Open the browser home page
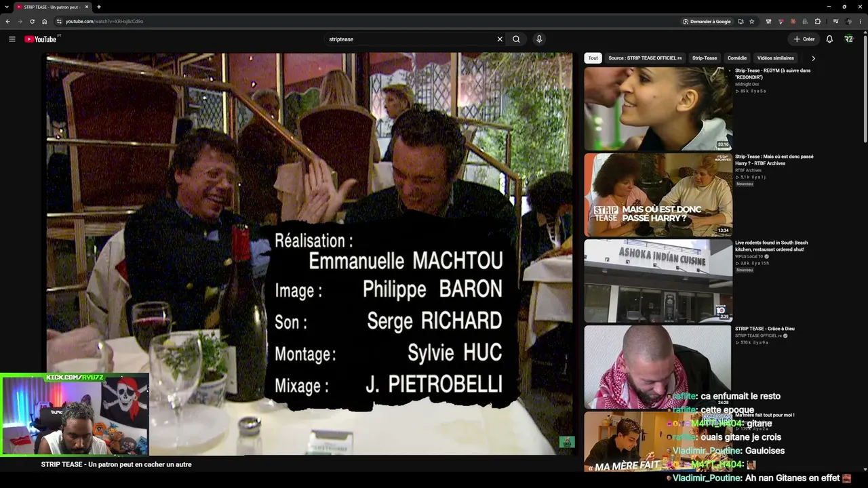The image size is (868, 488). (44, 21)
